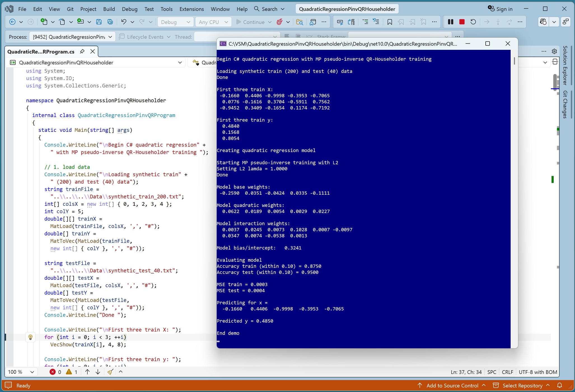Click the Save All toolbar icon
This screenshot has width=575, height=392.
pyautogui.click(x=110, y=22)
